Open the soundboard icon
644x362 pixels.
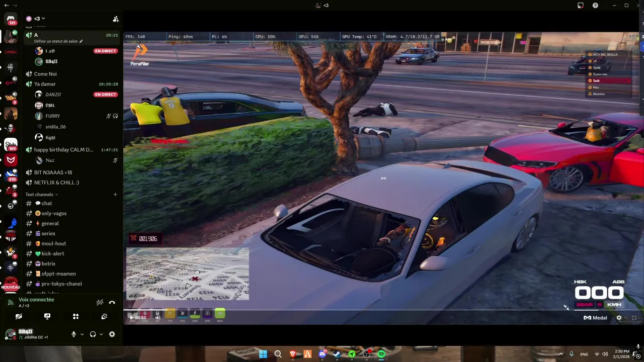(104, 316)
